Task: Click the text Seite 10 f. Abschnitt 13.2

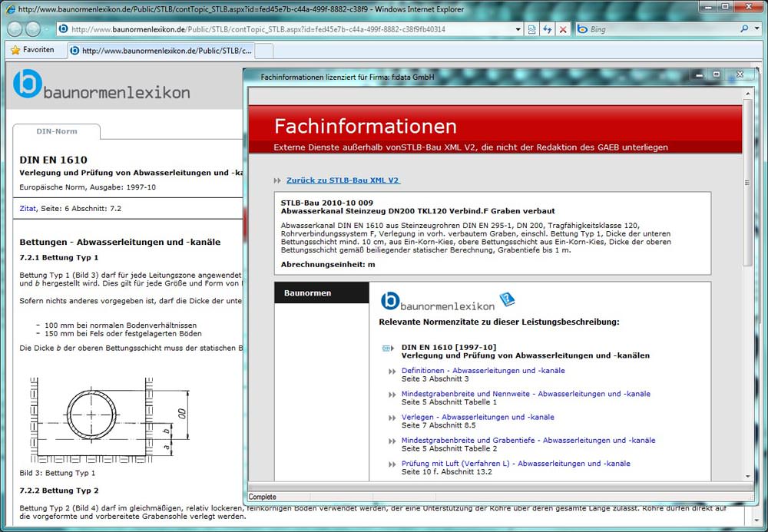Action: pyautogui.click(x=447, y=472)
